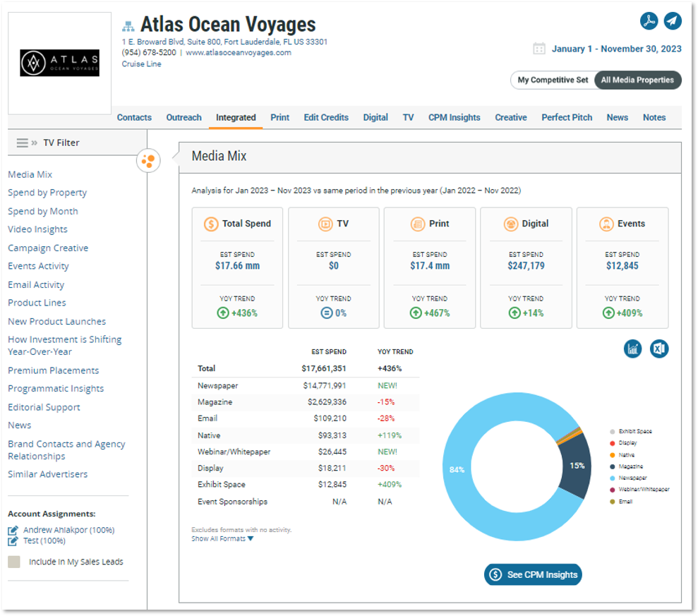The image size is (698, 616).
Task: Click the Digital card icon
Action: [510, 224]
